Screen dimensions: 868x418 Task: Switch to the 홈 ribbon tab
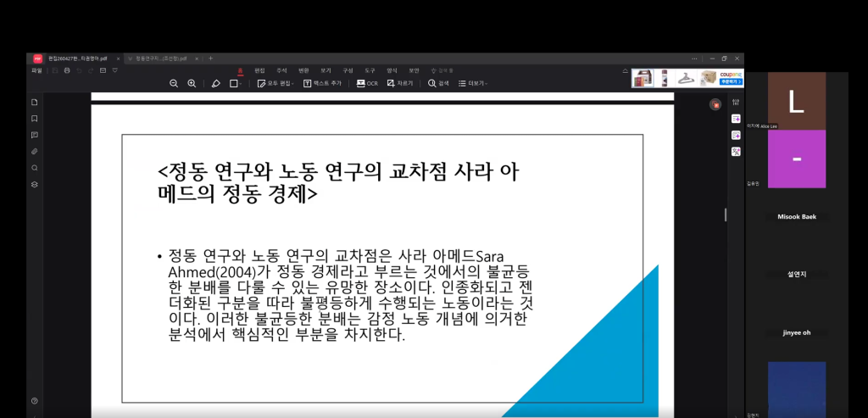tap(240, 71)
